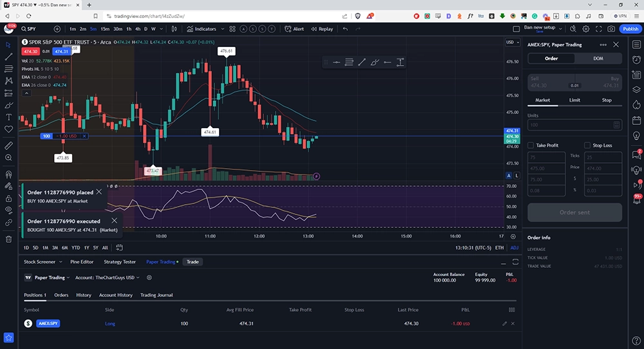Expand Stock Screener dropdown
644x349 pixels.
pos(61,261)
